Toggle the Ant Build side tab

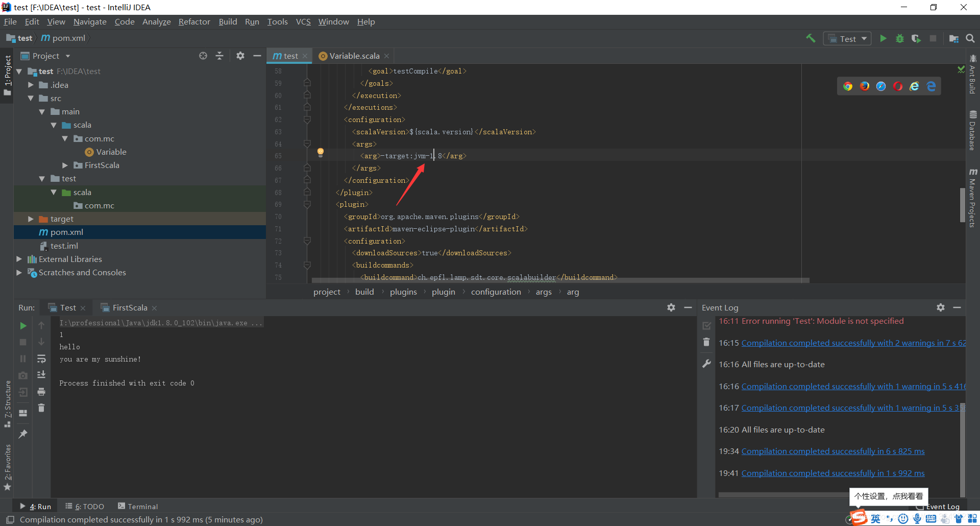point(973,74)
